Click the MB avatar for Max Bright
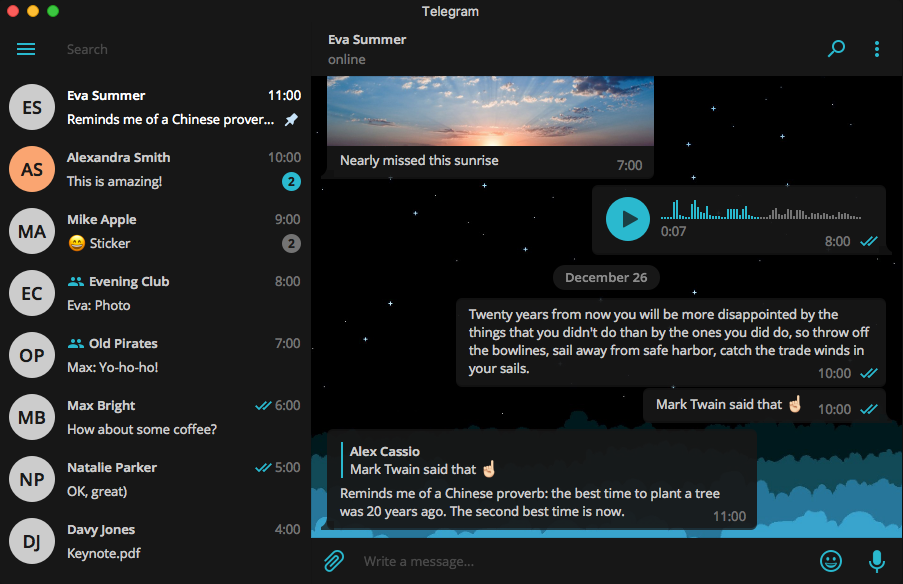The image size is (903, 584). tap(32, 418)
